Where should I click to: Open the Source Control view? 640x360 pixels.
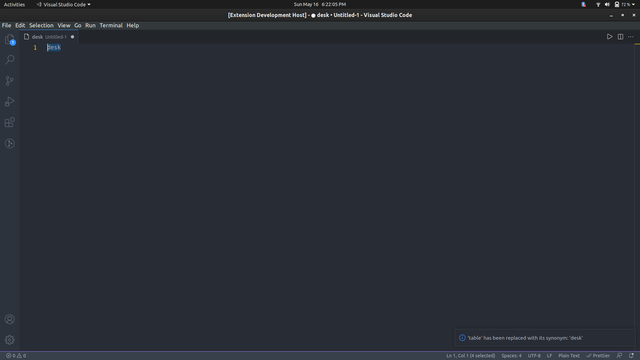[10, 81]
